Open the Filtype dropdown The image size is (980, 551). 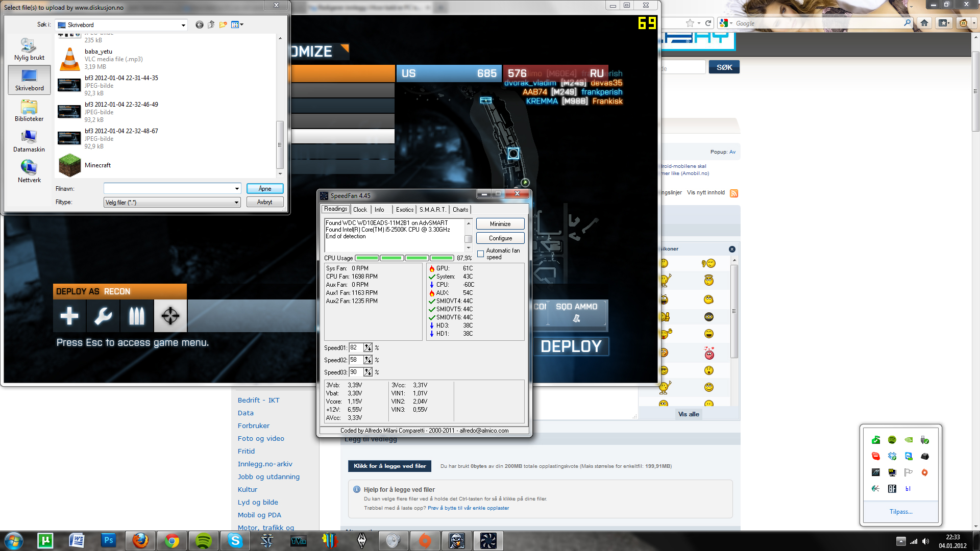coord(172,203)
